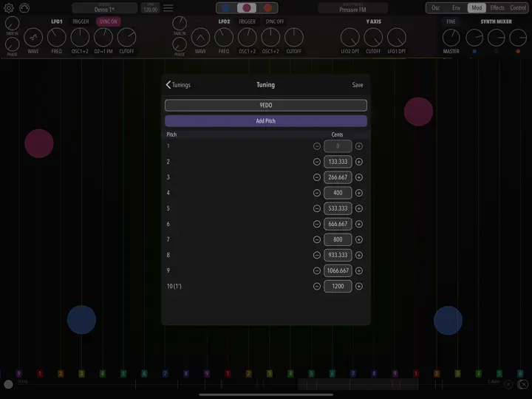Click the LFO1 Cutoff knob
The height and width of the screenshot is (399, 532).
point(126,38)
